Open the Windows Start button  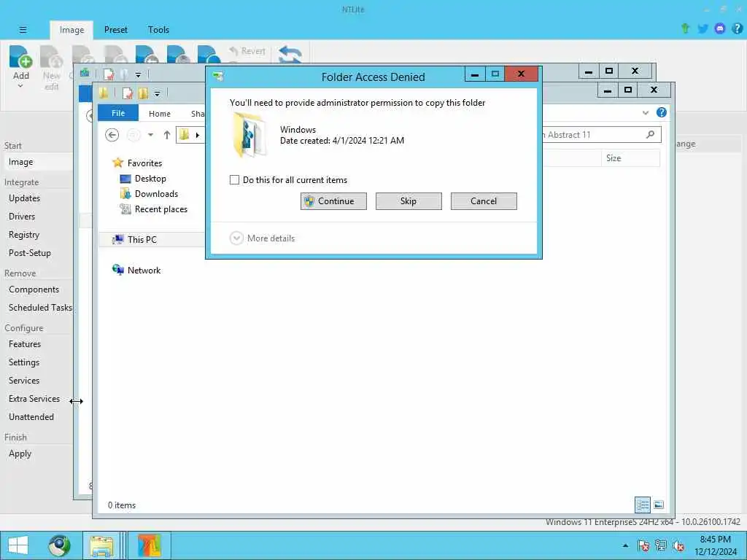18,545
